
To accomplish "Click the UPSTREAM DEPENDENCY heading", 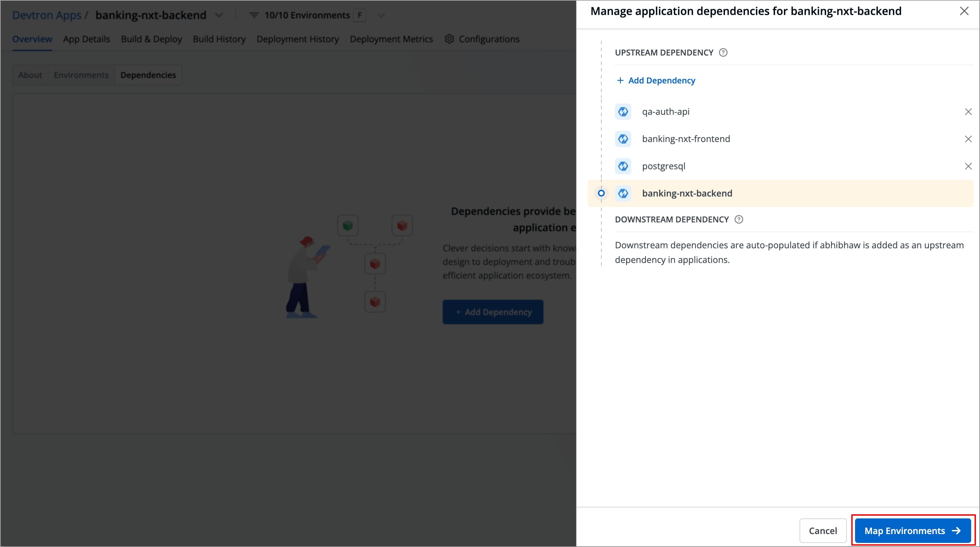I will tap(664, 52).
